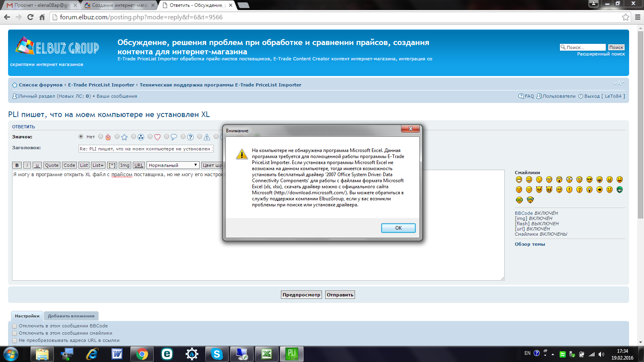The image size is (644, 362).
Task: Close the Внимание warning dialog
Action: (x=411, y=129)
